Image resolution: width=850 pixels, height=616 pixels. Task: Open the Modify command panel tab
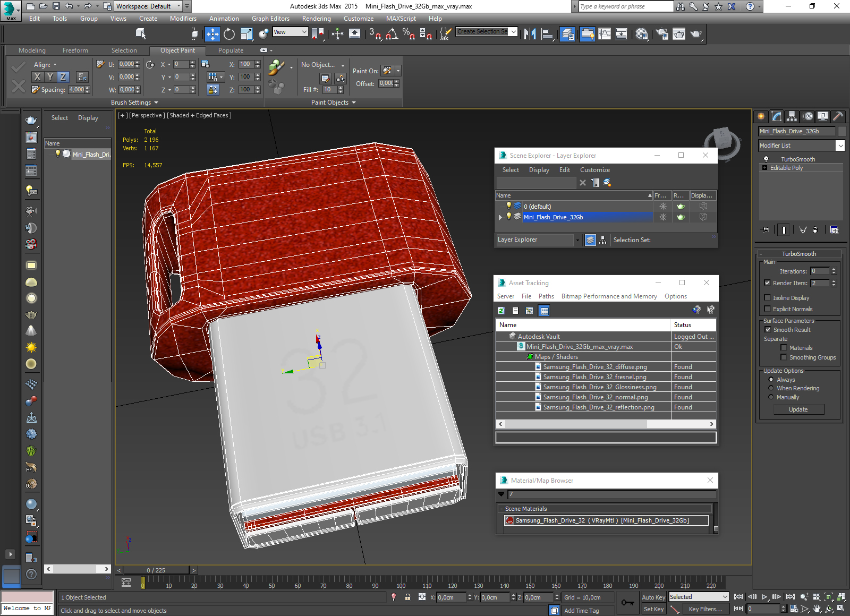pyautogui.click(x=777, y=116)
